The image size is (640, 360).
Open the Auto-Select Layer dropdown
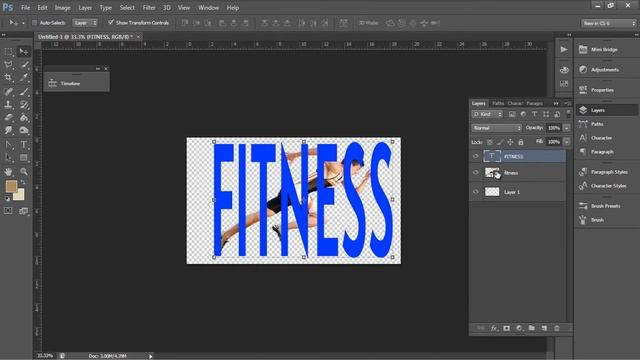coord(85,23)
